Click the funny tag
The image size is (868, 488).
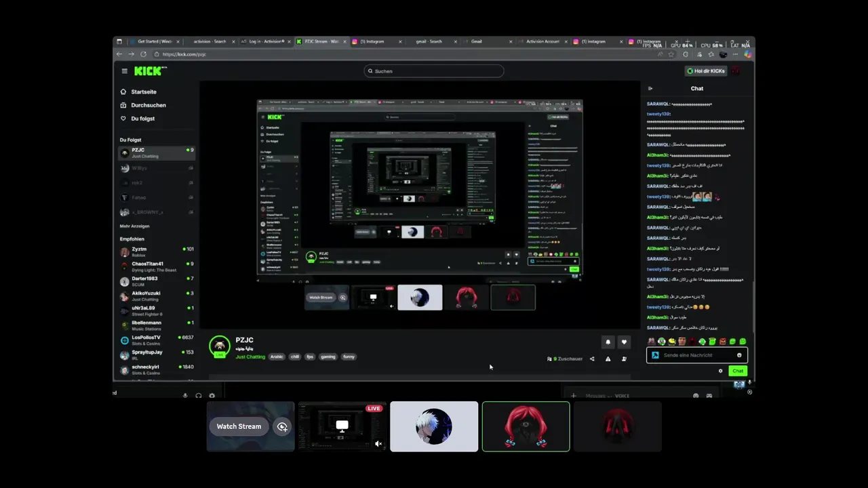[349, 357]
